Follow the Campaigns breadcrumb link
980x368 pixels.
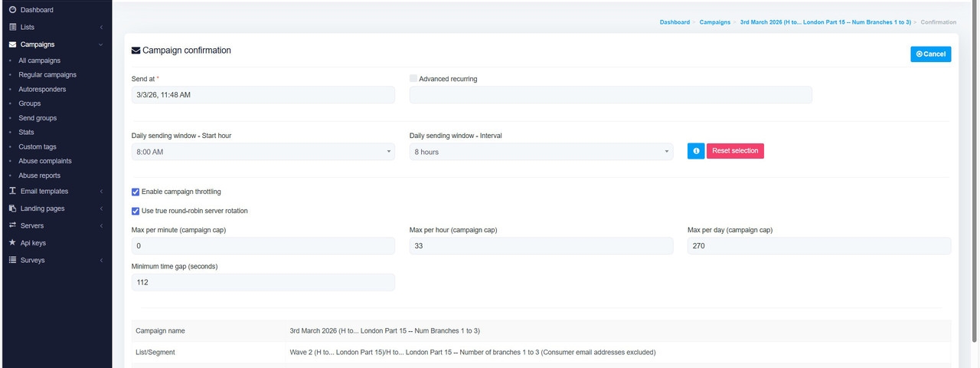[x=715, y=22]
